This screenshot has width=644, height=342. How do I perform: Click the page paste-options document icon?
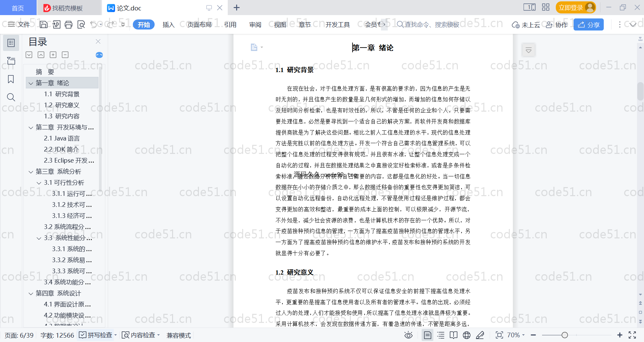point(254,47)
